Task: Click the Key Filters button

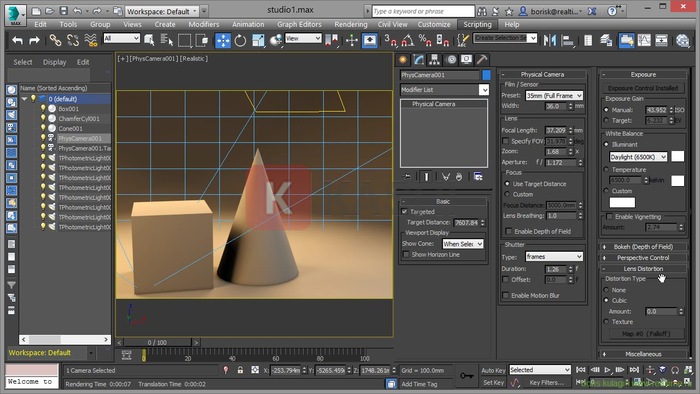Action: click(546, 382)
